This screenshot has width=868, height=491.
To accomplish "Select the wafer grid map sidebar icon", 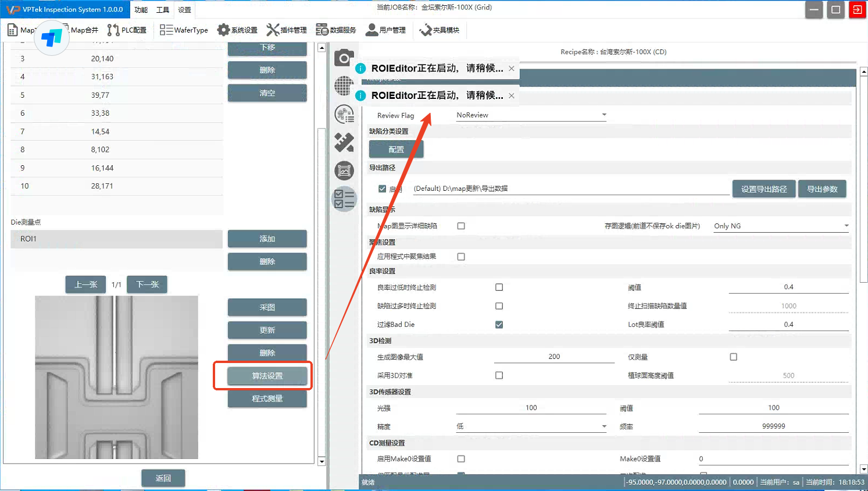I will [344, 86].
